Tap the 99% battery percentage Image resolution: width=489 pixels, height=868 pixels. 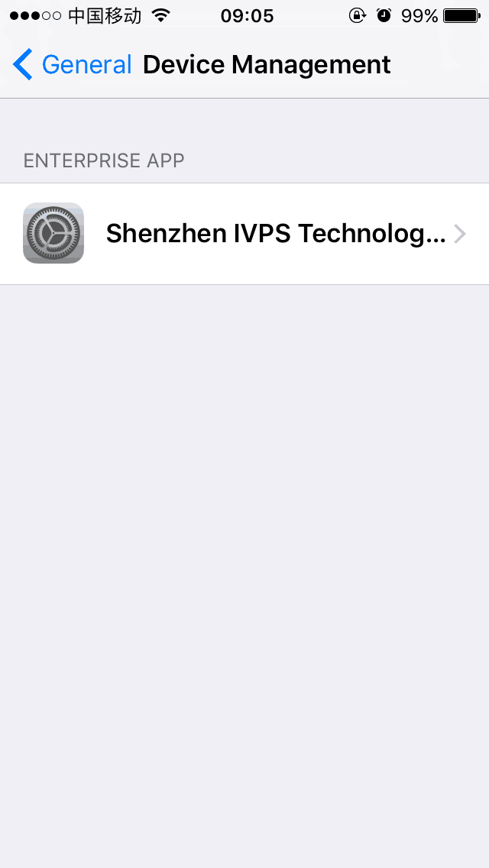[419, 16]
